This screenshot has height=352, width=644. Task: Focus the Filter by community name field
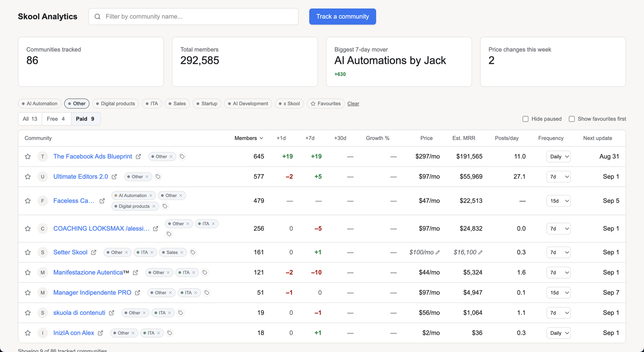tap(193, 16)
